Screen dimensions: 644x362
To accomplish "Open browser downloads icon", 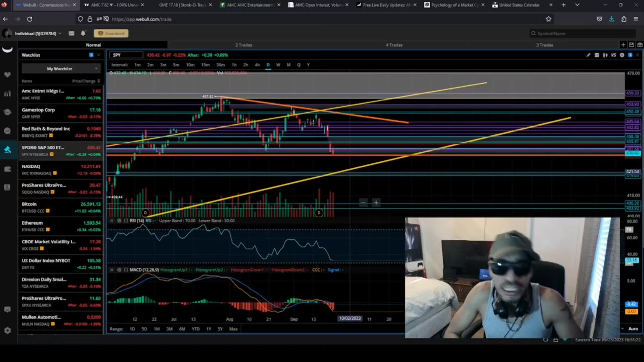I will point(611,19).
